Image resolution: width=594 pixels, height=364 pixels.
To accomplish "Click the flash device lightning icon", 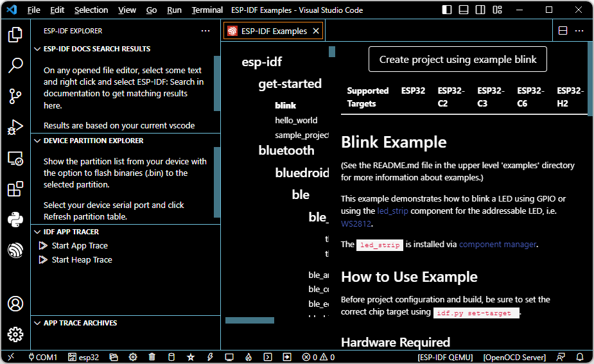I will pyautogui.click(x=210, y=357).
